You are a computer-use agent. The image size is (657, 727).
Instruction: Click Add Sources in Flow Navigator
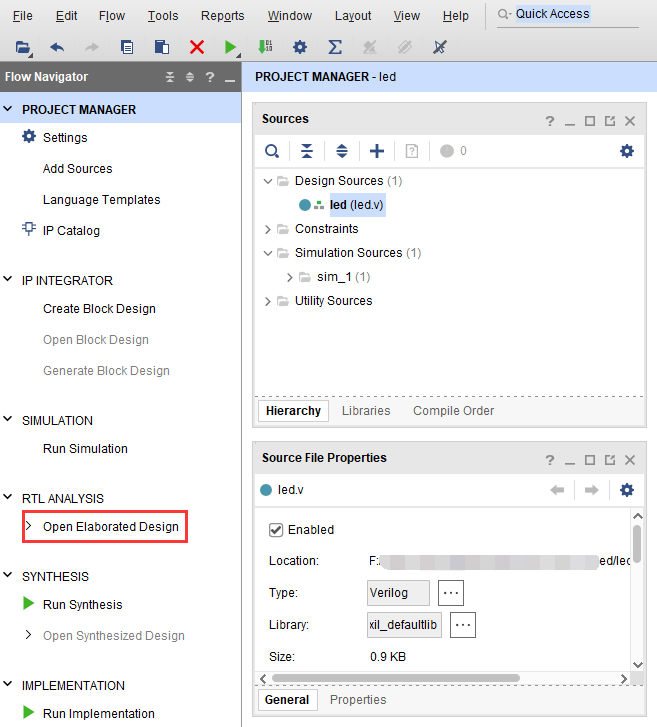click(x=77, y=169)
